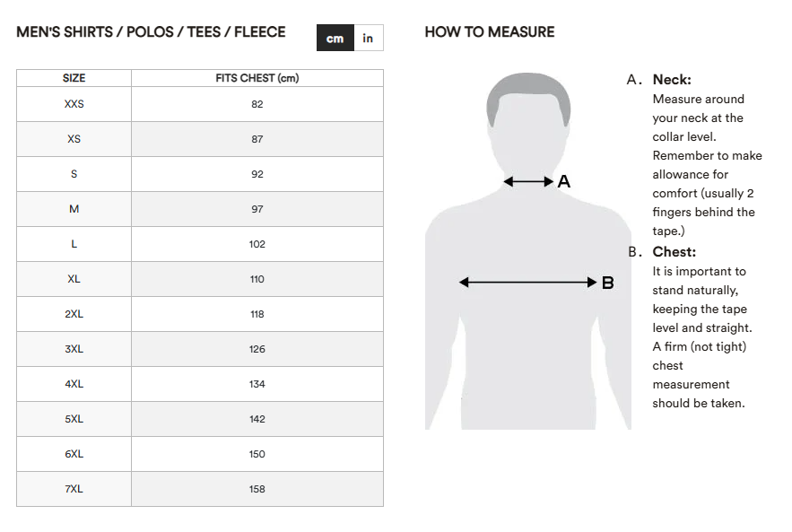Screen dimensions: 792x532
Task: Click the letter A label on figure
Action: coord(564,181)
